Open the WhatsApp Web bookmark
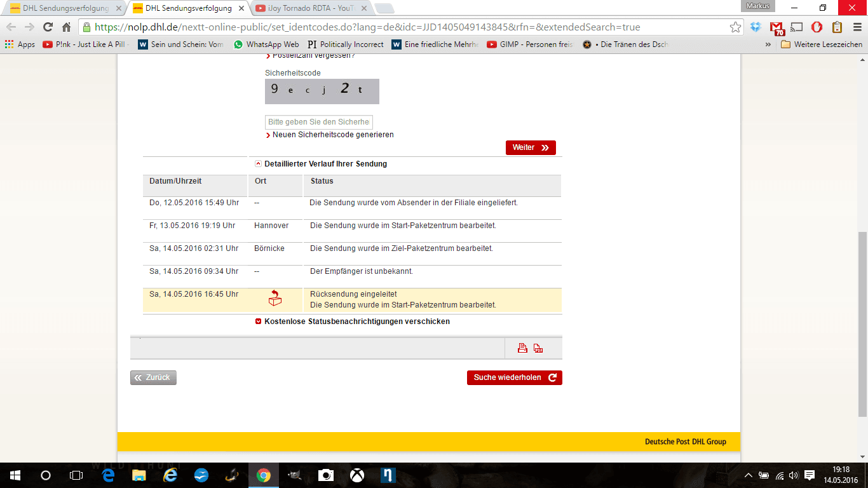Viewport: 868px width, 488px height. click(266, 44)
